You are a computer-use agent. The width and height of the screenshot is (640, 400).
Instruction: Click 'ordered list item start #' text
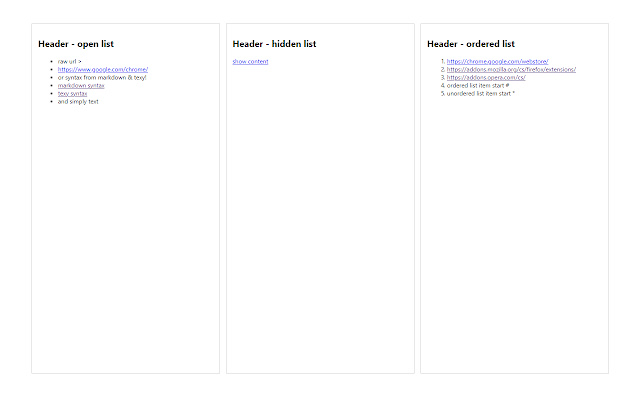pos(478,85)
